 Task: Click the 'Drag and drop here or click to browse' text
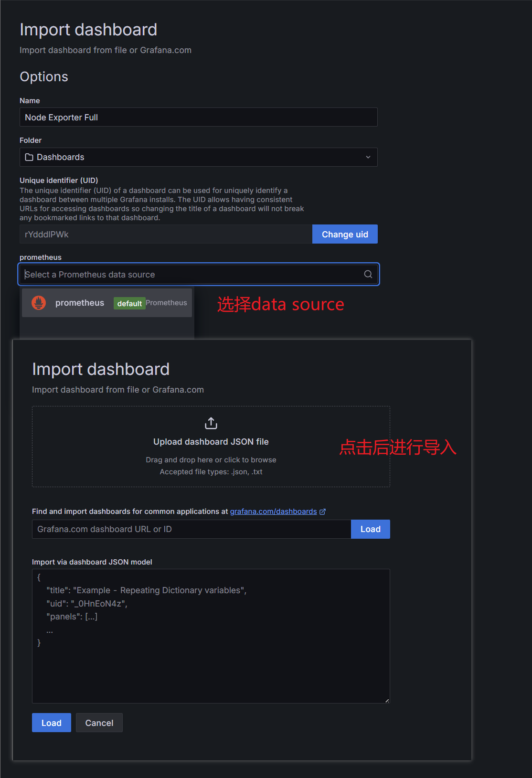pos(211,460)
